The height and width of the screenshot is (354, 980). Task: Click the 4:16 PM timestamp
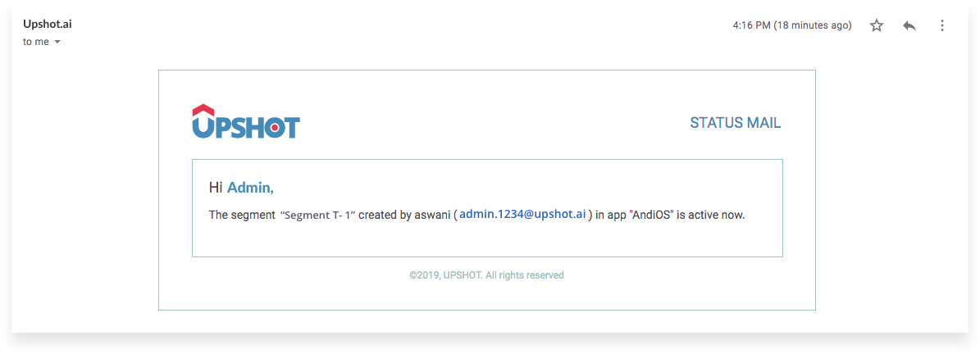(752, 25)
